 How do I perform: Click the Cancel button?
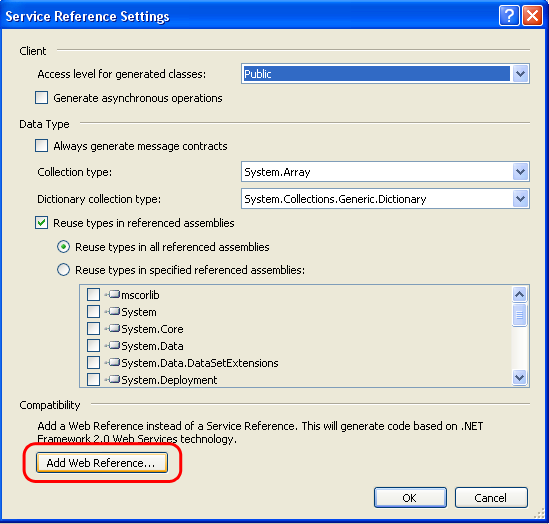491,497
